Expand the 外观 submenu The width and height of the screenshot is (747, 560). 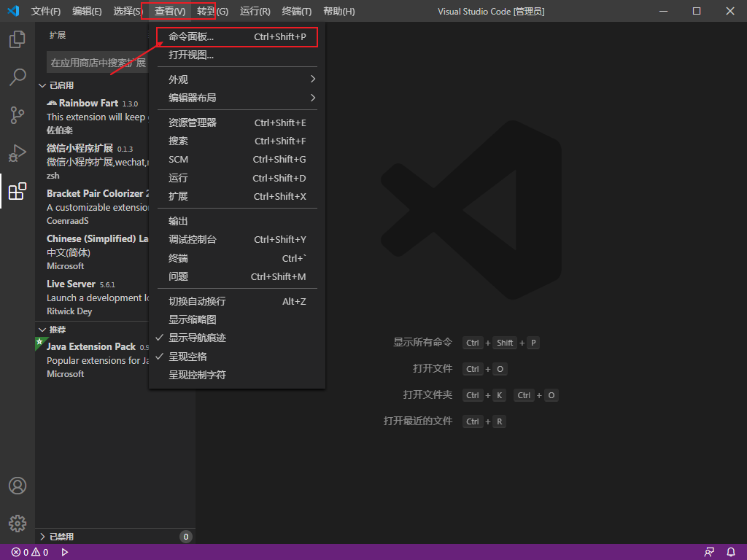(x=237, y=79)
